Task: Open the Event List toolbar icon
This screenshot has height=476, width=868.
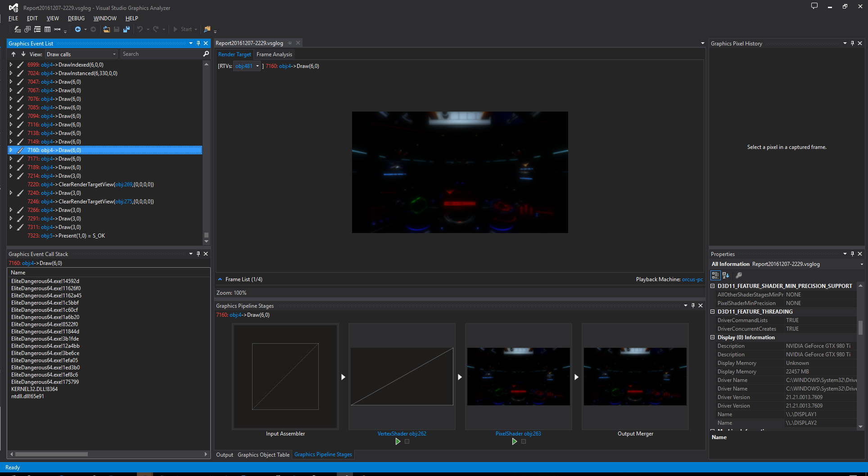Action: tap(18, 29)
